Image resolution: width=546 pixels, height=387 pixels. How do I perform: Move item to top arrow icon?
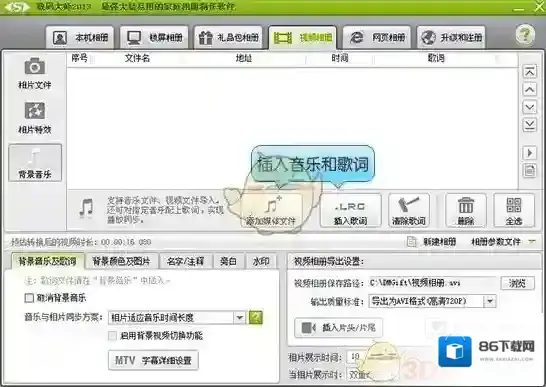coord(530,72)
